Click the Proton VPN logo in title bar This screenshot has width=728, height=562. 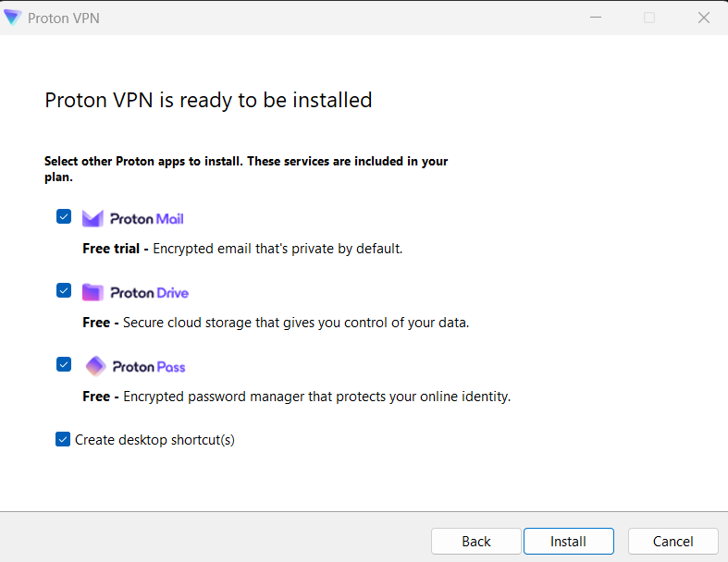click(13, 18)
